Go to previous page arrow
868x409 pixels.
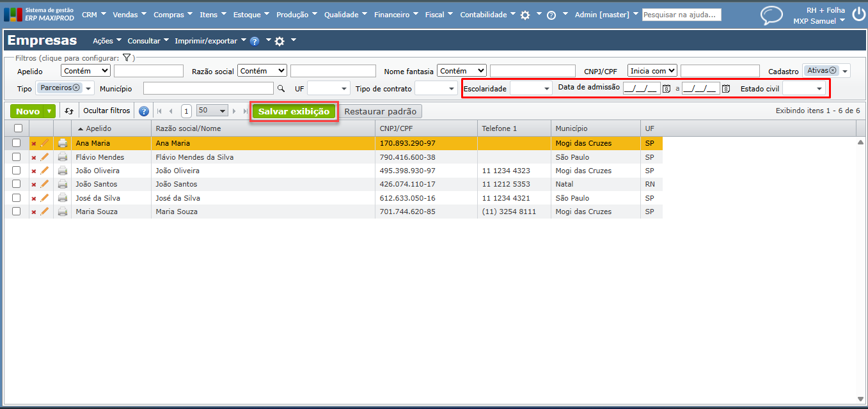171,111
